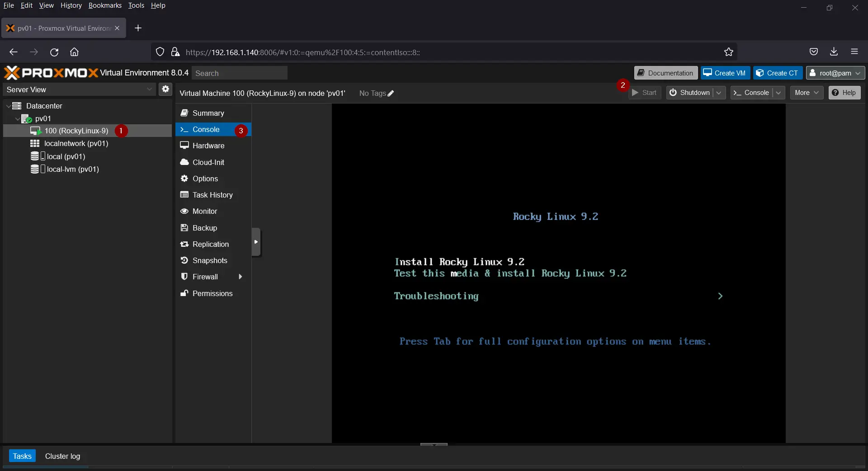Collapse the pv01 node
868x471 pixels.
(x=17, y=118)
